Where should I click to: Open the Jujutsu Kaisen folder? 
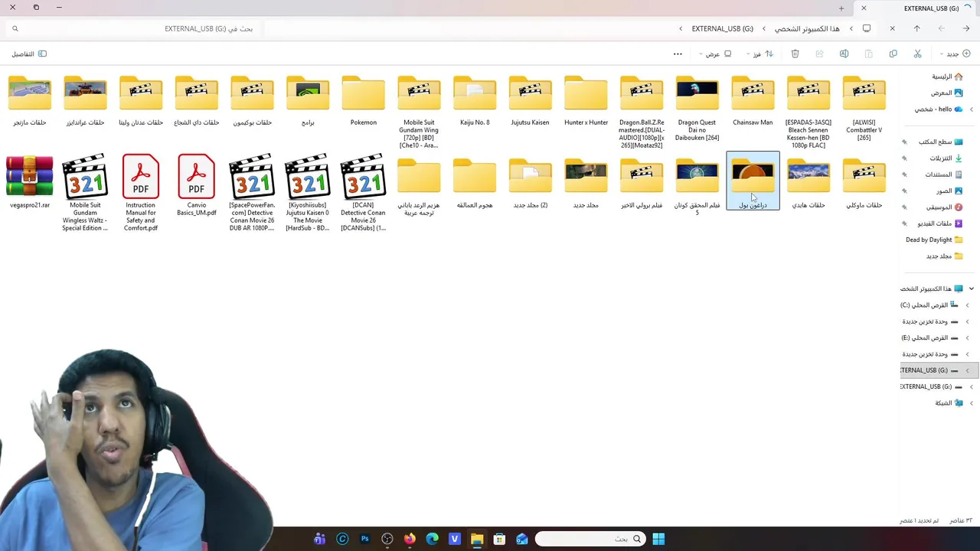click(530, 101)
